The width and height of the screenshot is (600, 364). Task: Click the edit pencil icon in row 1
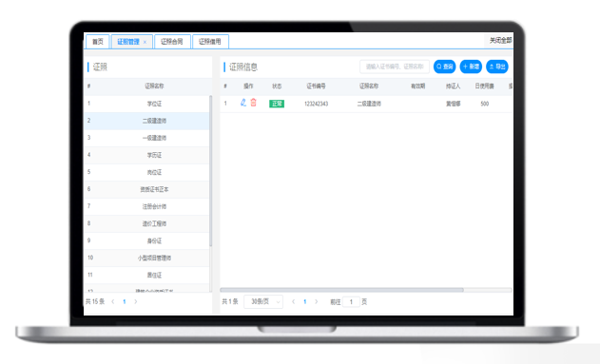(x=243, y=103)
